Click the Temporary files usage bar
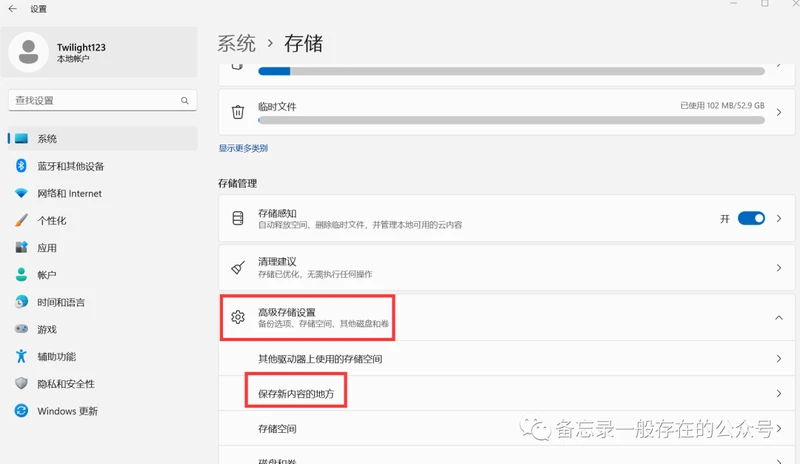The height and width of the screenshot is (464, 800). (x=510, y=119)
